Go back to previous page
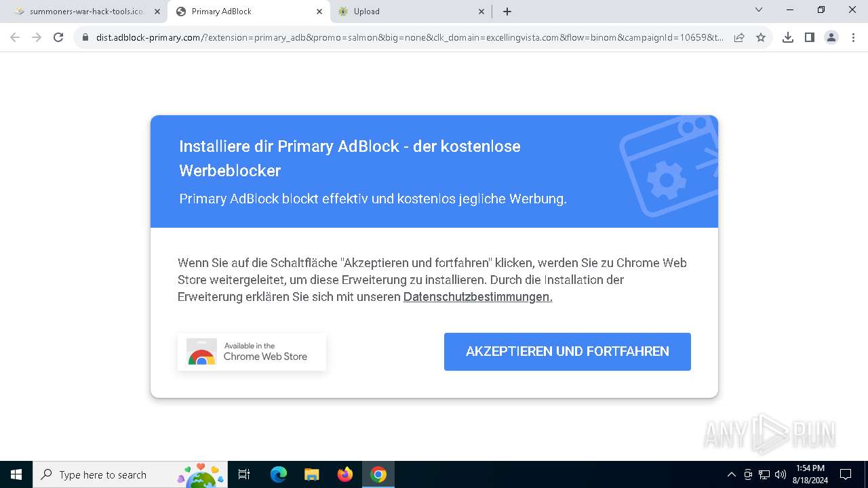868x488 pixels. tap(15, 37)
